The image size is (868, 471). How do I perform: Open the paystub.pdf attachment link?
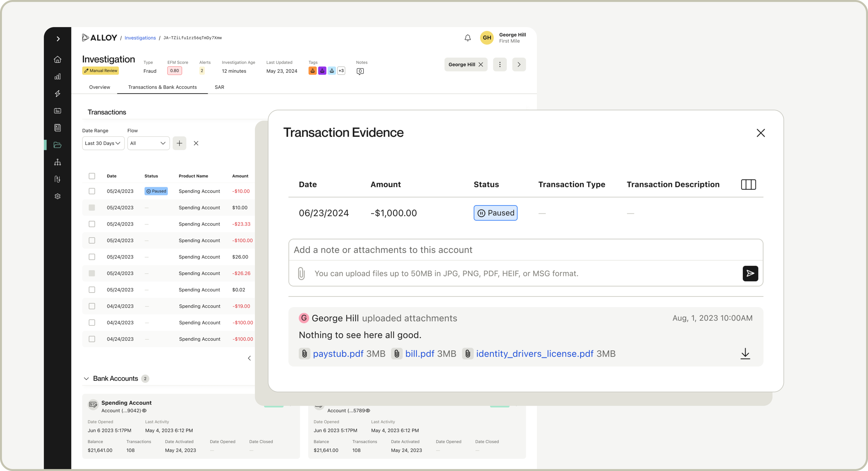[x=338, y=353]
